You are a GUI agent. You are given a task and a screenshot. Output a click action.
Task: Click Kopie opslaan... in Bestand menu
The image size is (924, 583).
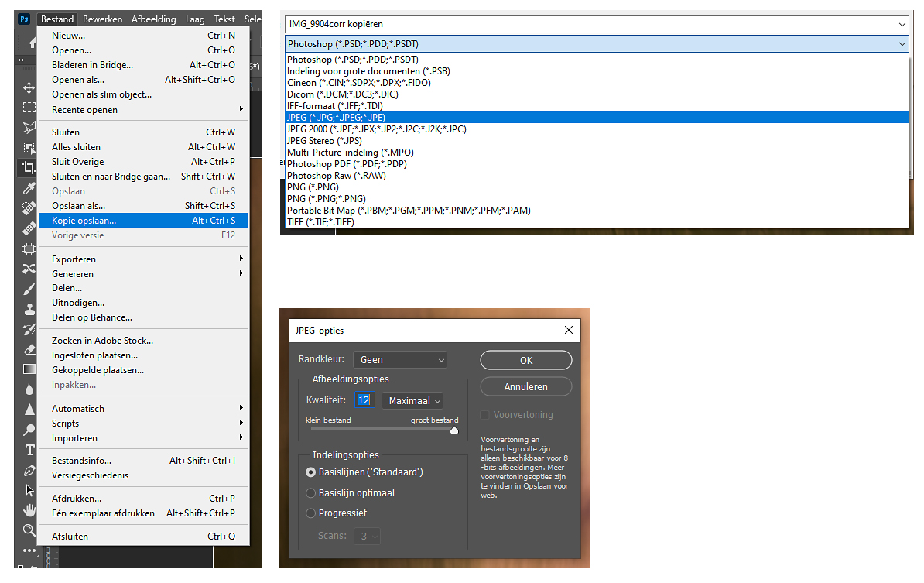pos(84,221)
